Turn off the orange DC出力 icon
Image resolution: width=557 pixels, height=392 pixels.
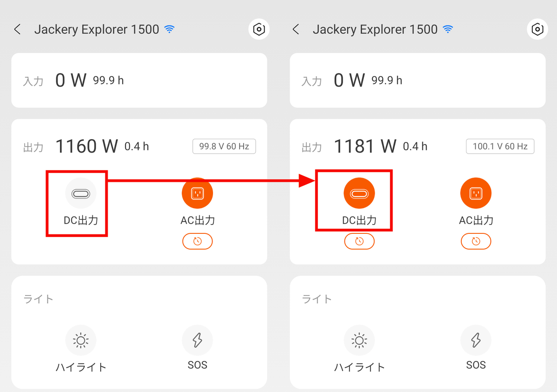359,193
